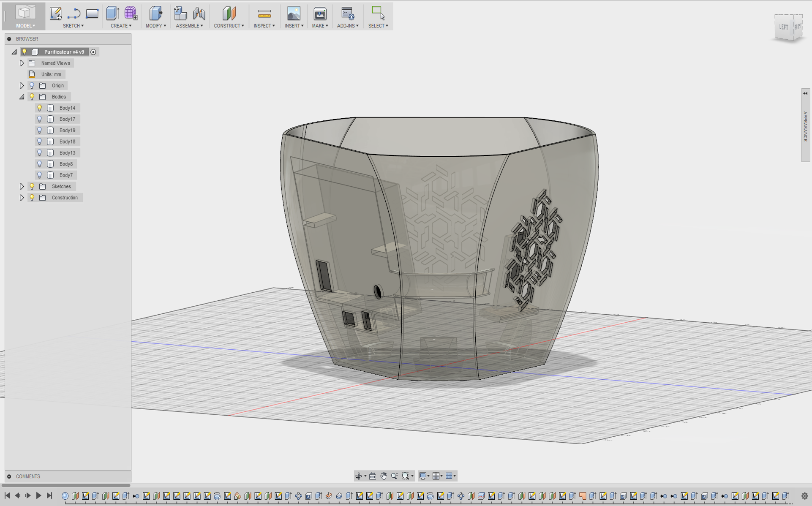The height and width of the screenshot is (506, 812).
Task: Hide the Bodies folder with its lightbulb
Action: [x=32, y=96]
